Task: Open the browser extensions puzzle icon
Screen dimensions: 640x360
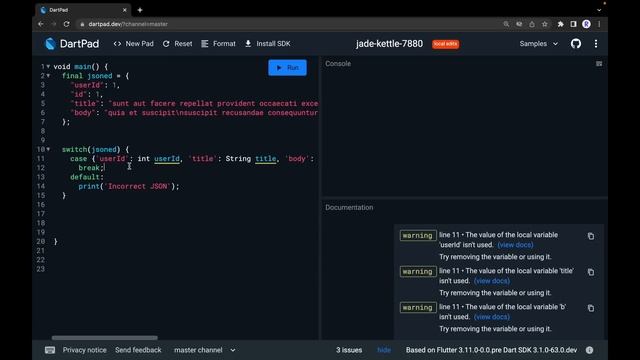Action: [x=560, y=24]
